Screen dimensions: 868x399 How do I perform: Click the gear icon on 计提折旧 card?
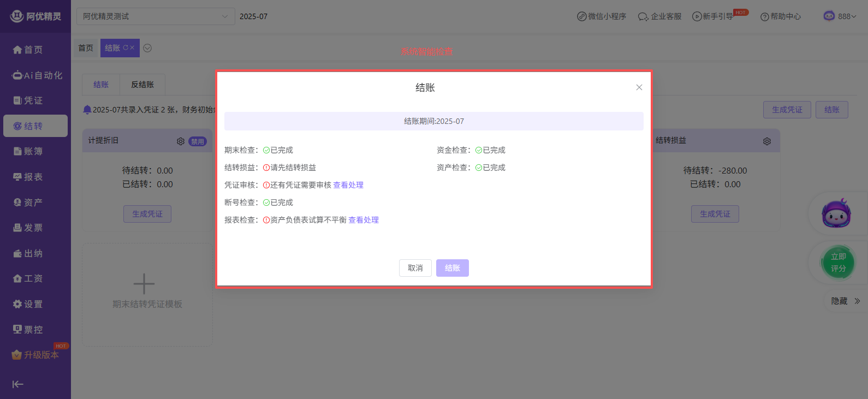pos(181,141)
